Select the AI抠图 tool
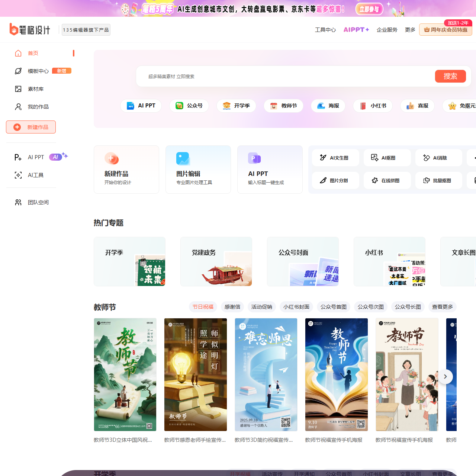Screen dimensions: 476x476 pyautogui.click(x=387, y=158)
